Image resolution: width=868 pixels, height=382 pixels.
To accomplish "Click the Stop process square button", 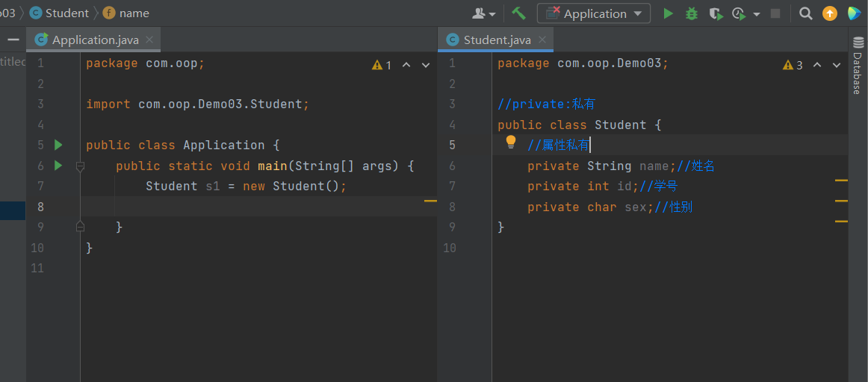I will (x=775, y=13).
